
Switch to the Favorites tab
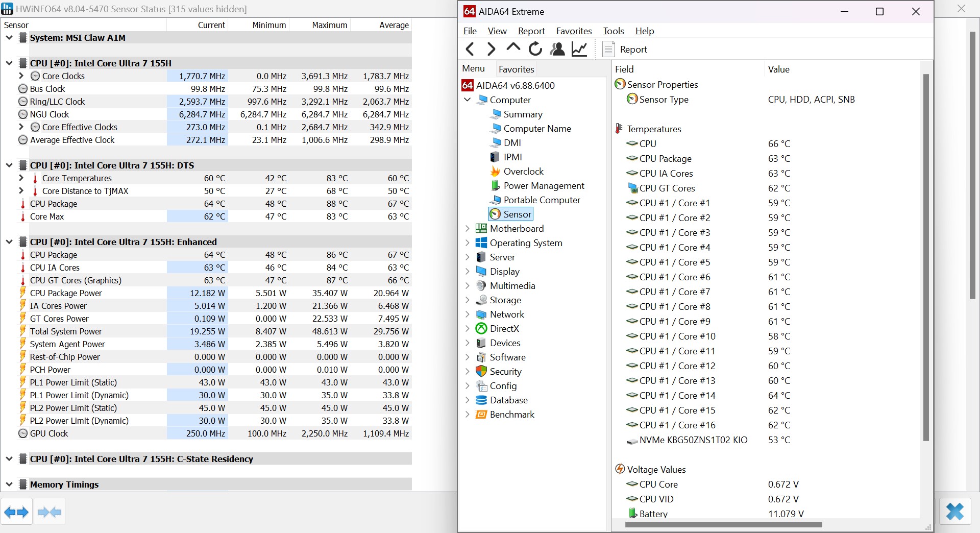click(x=516, y=69)
